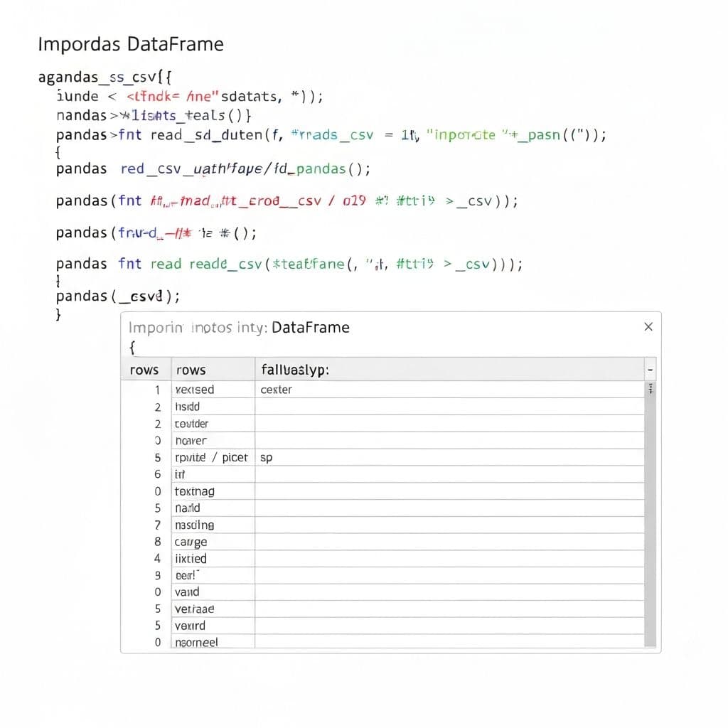The image size is (728, 728).
Task: Click the empty value cell beside 'hsidd'
Action: pos(448,407)
